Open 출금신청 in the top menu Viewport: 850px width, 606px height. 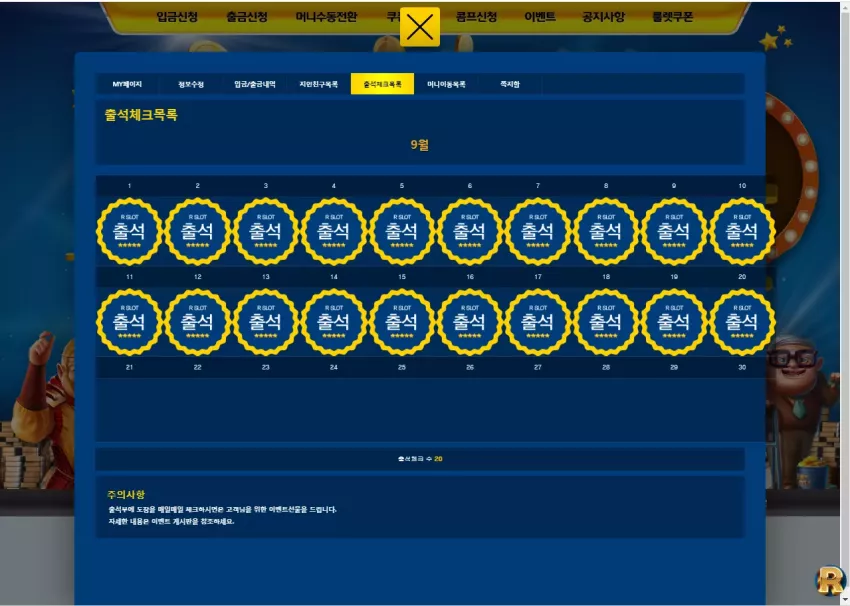247,17
